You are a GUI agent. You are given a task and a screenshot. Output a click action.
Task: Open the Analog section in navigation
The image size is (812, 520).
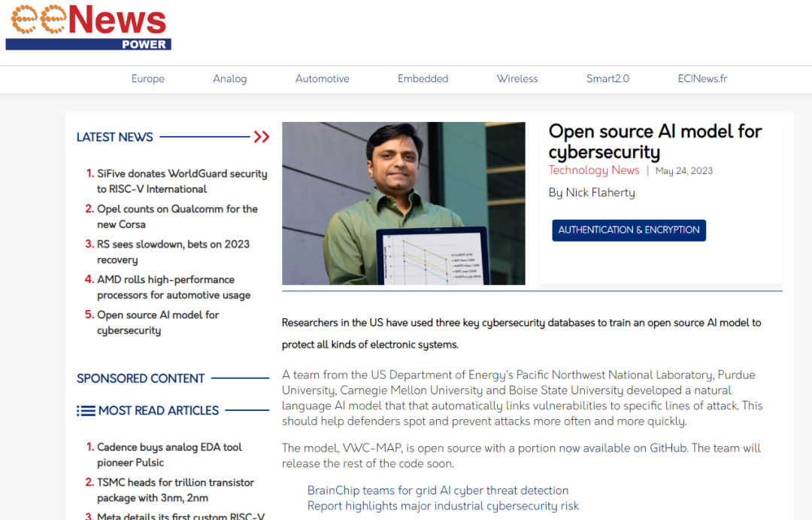(230, 79)
